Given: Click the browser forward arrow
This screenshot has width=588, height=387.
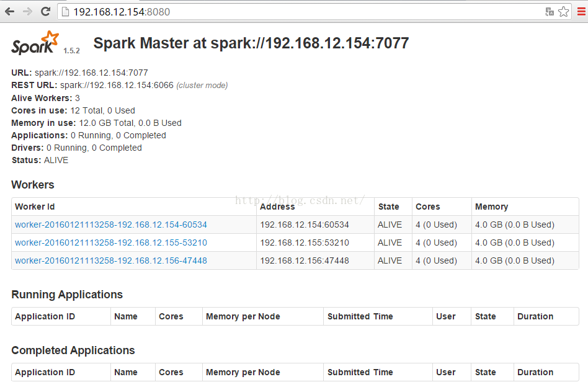Looking at the screenshot, I should (x=27, y=12).
